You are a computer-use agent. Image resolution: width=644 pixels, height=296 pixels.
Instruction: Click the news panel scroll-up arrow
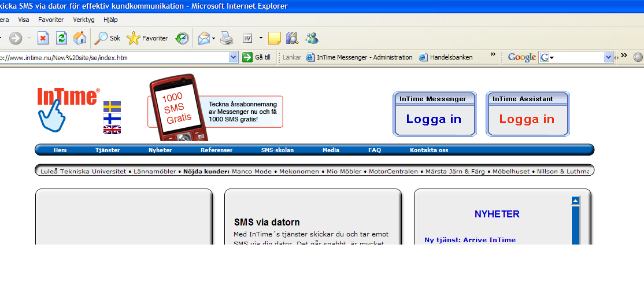coord(575,201)
